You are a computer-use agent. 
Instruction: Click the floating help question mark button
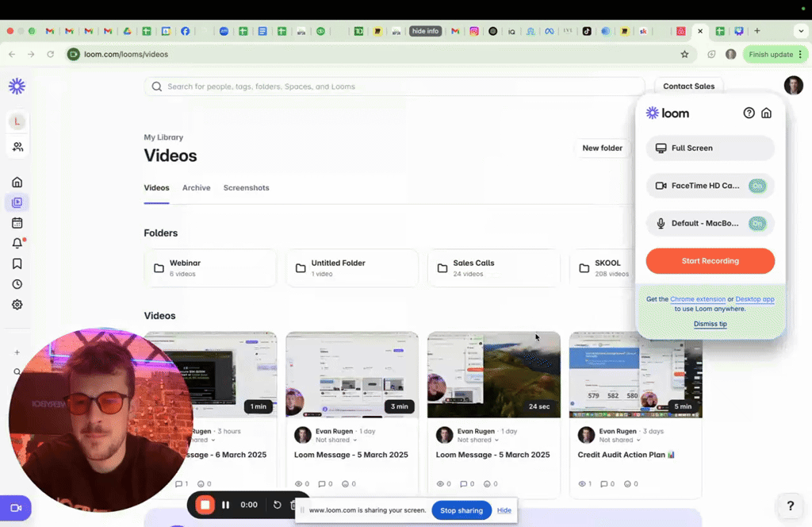click(791, 506)
